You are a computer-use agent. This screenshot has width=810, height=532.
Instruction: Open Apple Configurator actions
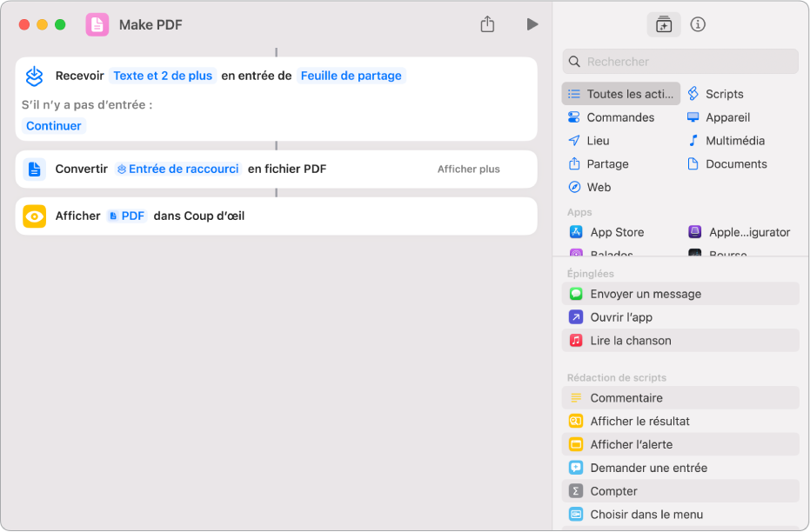point(739,232)
